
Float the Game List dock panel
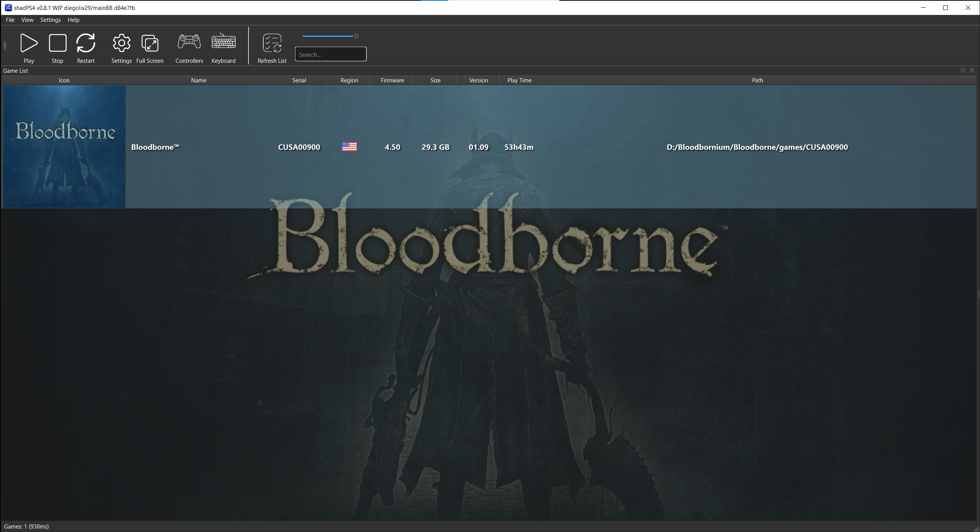pyautogui.click(x=963, y=70)
